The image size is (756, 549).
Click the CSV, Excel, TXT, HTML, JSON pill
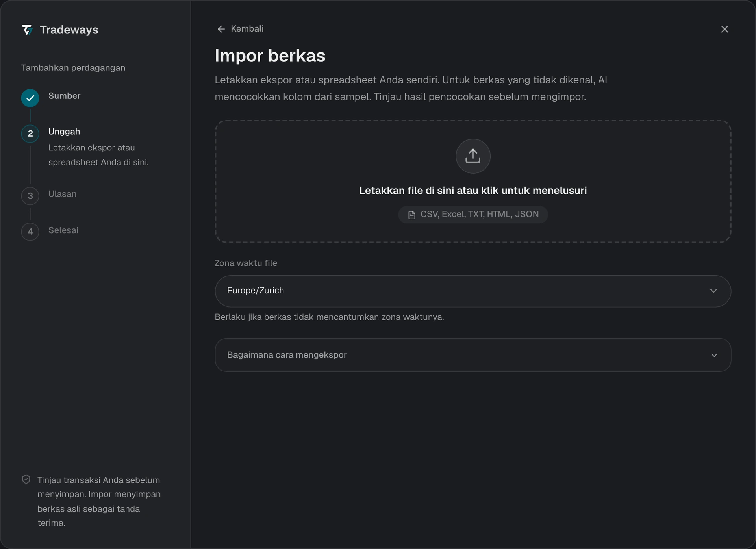click(473, 215)
